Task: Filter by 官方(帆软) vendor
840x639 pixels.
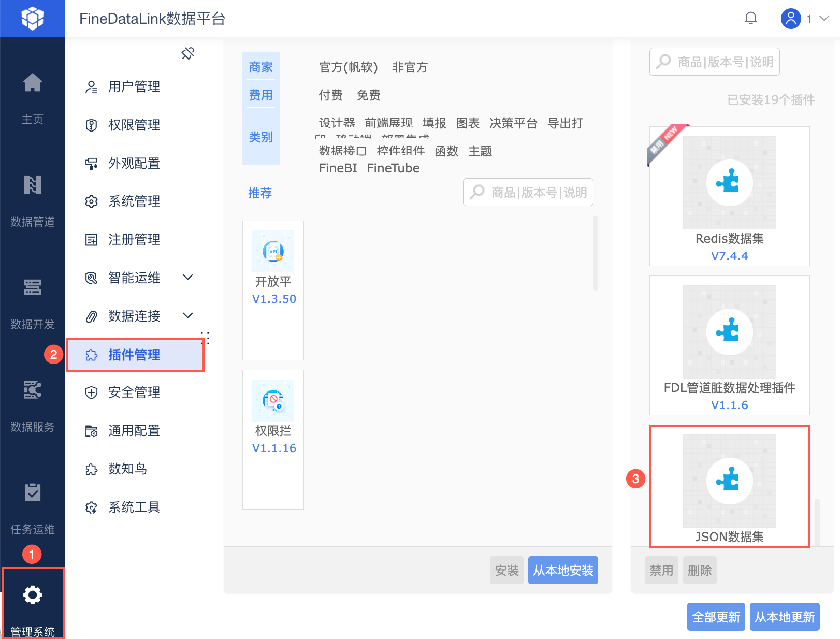Action: coord(348,67)
